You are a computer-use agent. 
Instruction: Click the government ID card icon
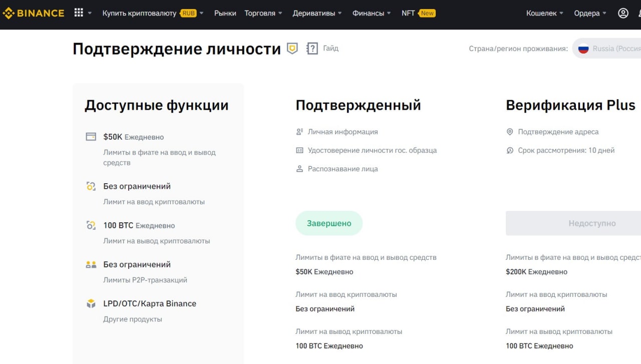coord(299,150)
